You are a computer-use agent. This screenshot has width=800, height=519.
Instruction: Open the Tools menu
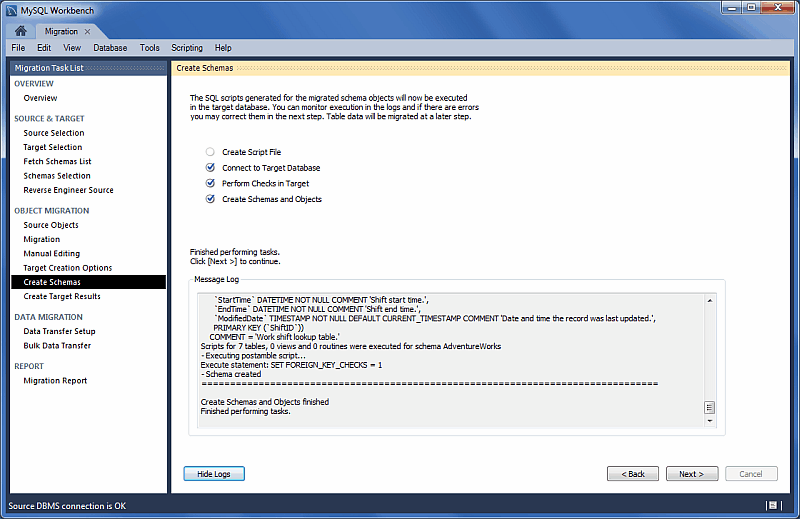(x=150, y=48)
